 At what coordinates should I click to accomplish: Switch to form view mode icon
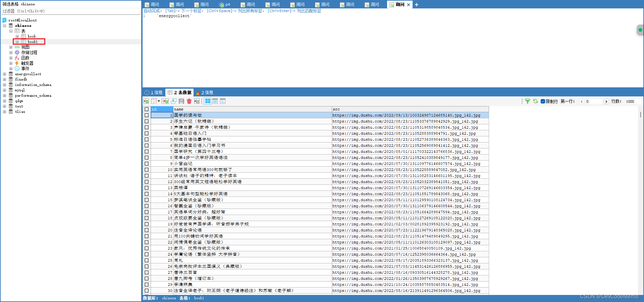[x=215, y=101]
